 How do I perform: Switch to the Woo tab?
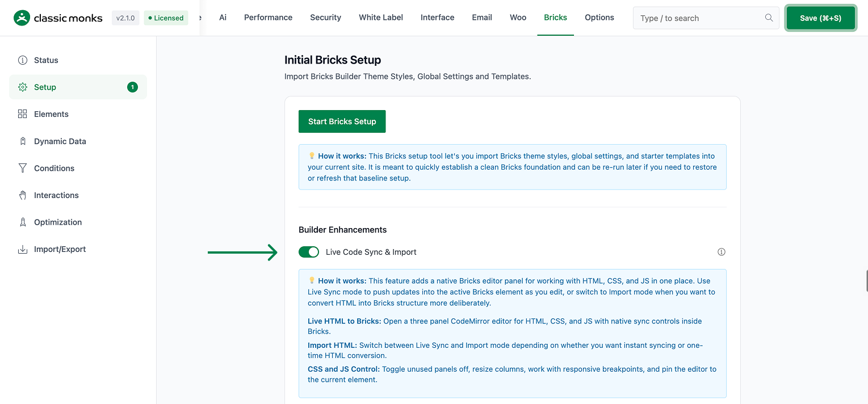pyautogui.click(x=518, y=18)
